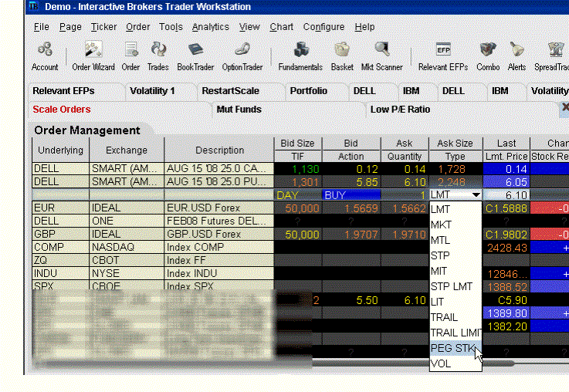Open the Ticker menu
569x392 pixels.
pos(103,27)
